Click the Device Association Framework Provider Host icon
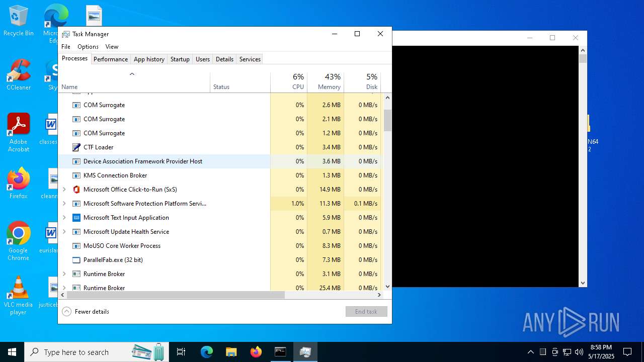Screen dimensions: 644x362 76,161
